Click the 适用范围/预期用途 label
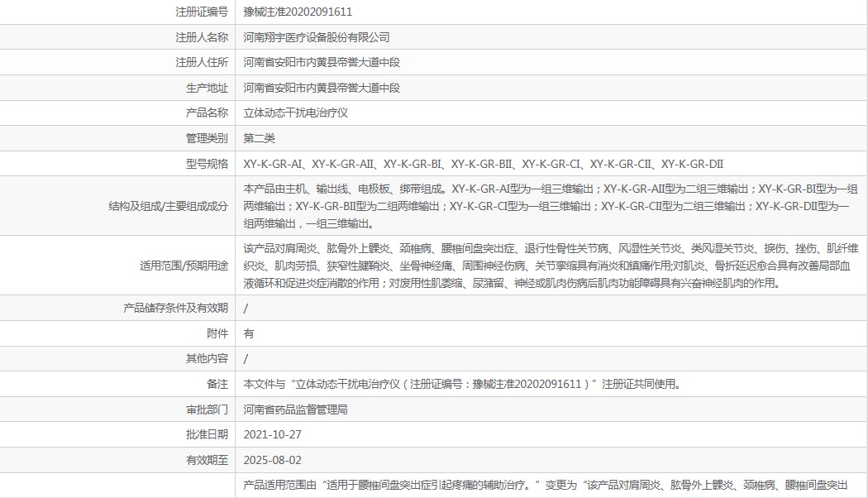Viewport: 868px width, 498px height. click(x=184, y=266)
